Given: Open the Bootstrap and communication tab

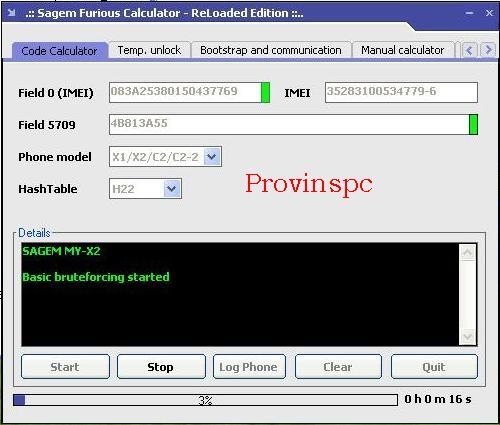Looking at the screenshot, I should pyautogui.click(x=271, y=50).
